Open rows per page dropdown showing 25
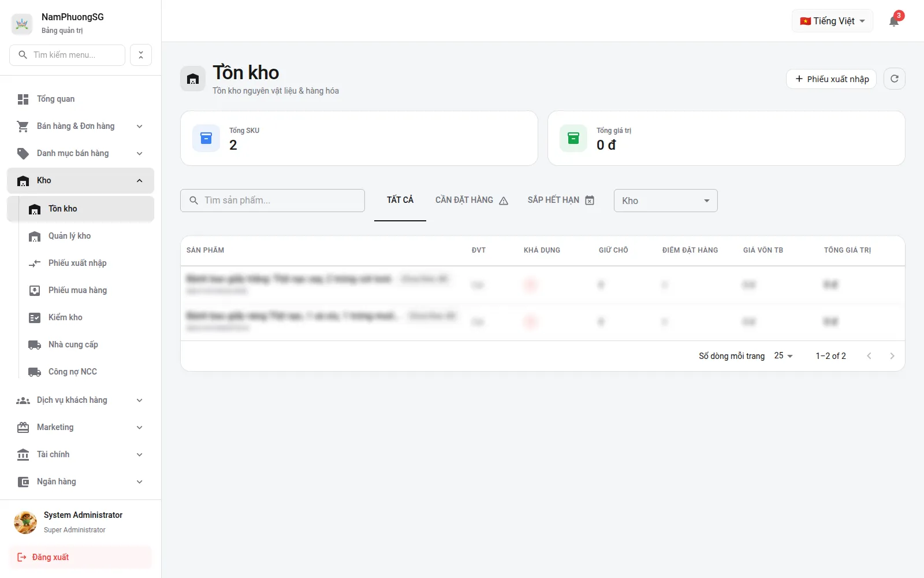The height and width of the screenshot is (578, 924). click(783, 356)
